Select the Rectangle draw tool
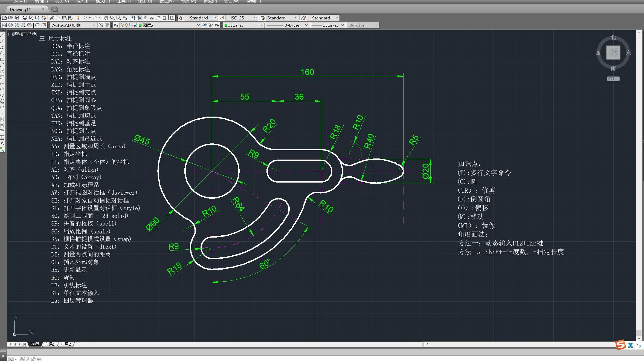The width and height of the screenshot is (644, 361). (2, 59)
